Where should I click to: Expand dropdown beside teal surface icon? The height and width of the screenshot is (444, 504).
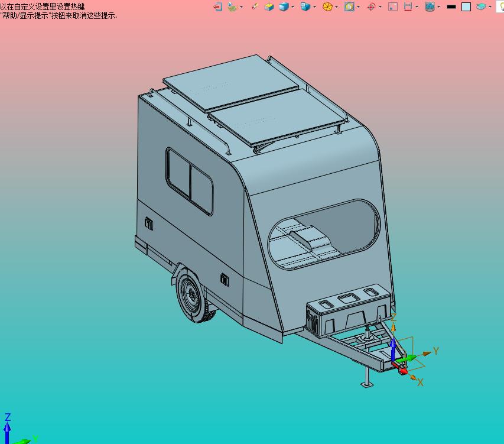[x=490, y=7]
